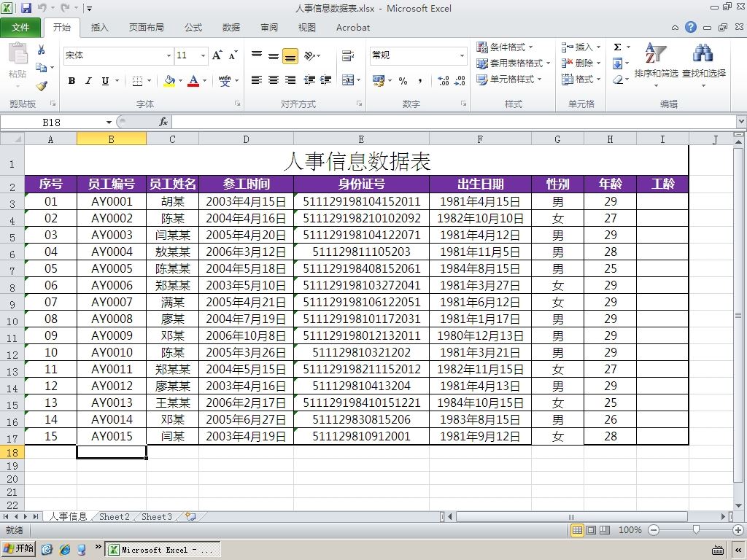The height and width of the screenshot is (560, 747).
Task: Toggle top vertical alignment
Action: (x=257, y=55)
